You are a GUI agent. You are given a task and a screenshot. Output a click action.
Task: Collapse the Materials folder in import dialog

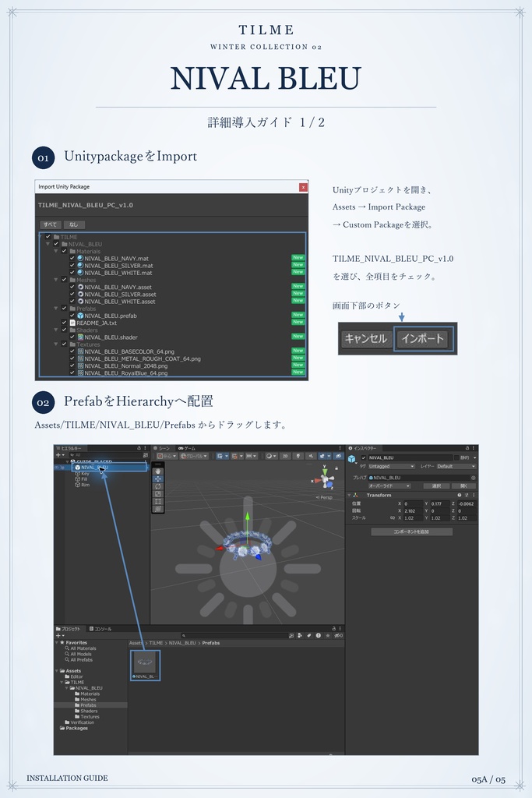(56, 251)
